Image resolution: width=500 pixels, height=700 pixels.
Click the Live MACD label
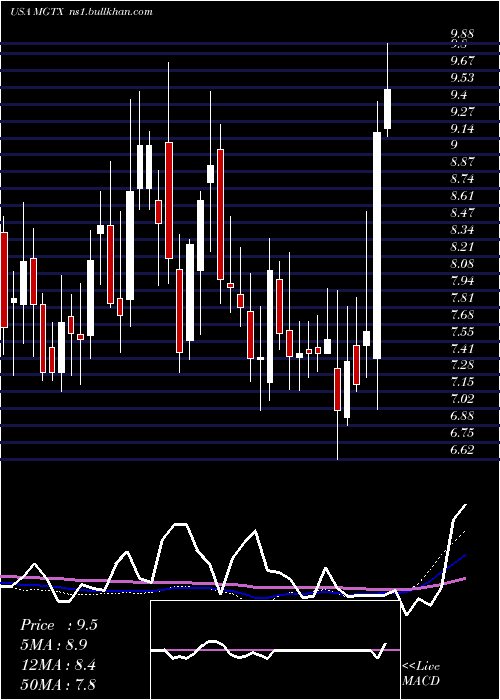421,674
